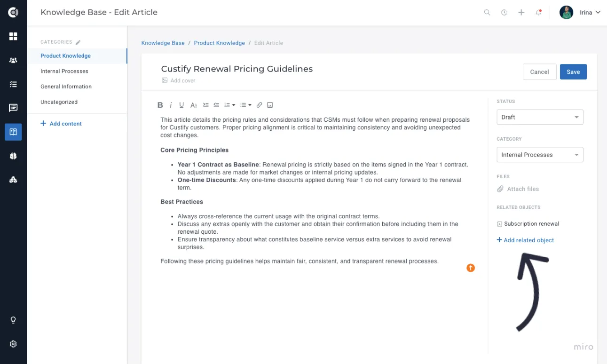The height and width of the screenshot is (364, 607).
Task: Open the dashboard grid icon in the sidebar
Action: [13, 36]
